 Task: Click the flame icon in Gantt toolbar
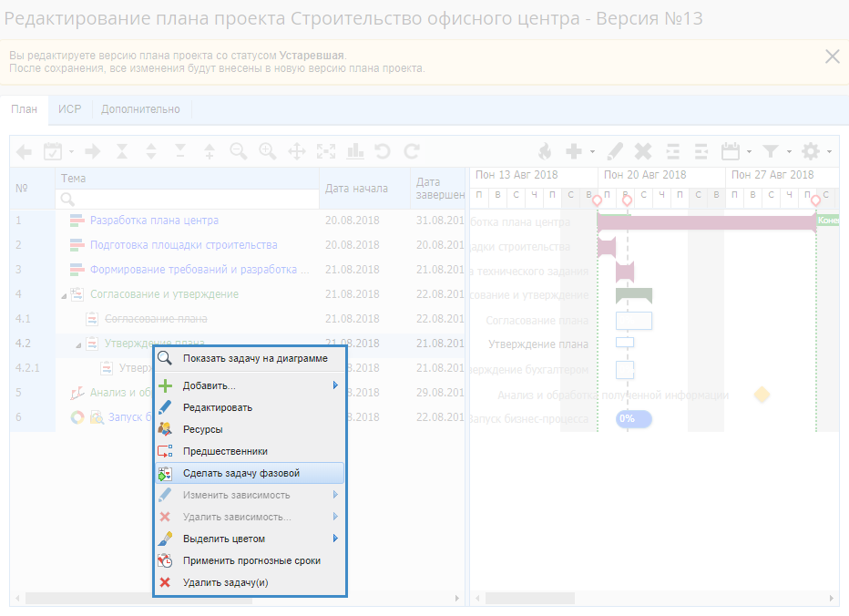tap(545, 151)
